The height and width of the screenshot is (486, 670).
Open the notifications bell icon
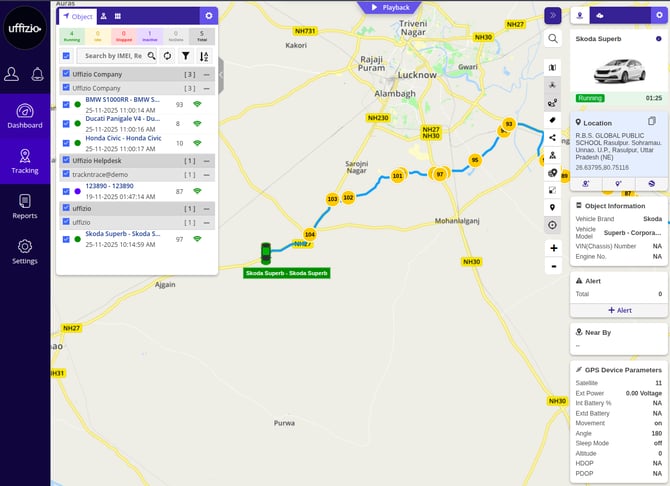37,74
